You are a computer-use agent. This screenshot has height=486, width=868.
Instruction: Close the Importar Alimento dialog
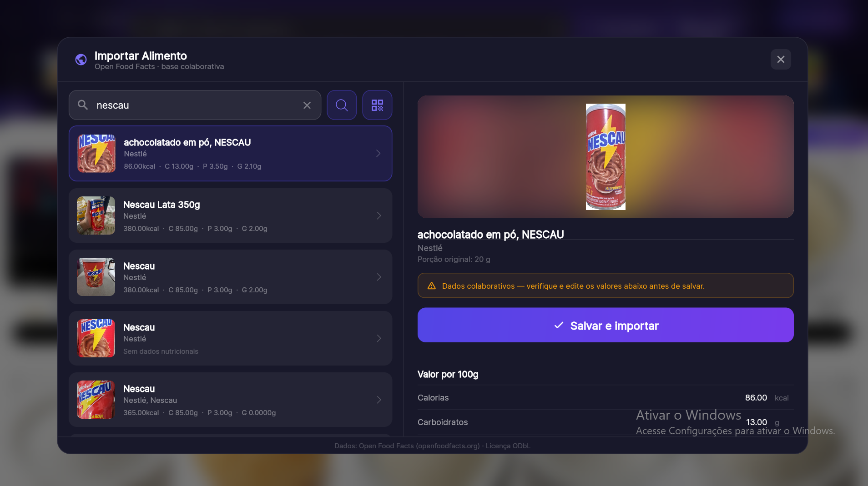781,60
